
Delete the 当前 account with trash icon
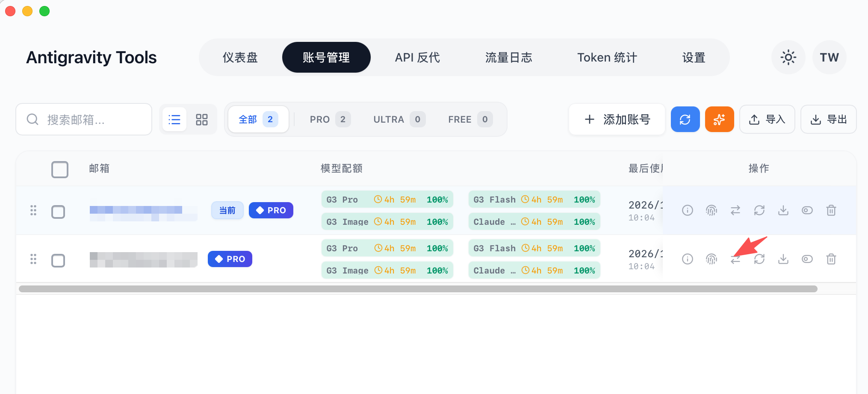click(x=831, y=210)
